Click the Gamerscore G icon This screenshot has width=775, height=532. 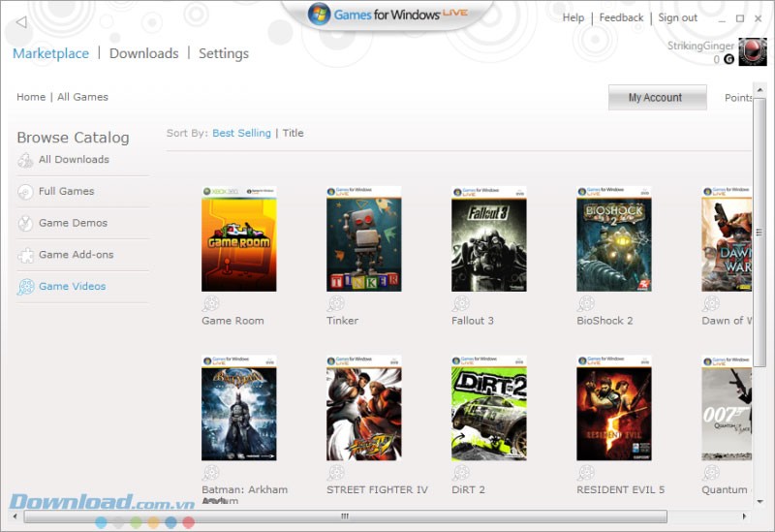[728, 59]
